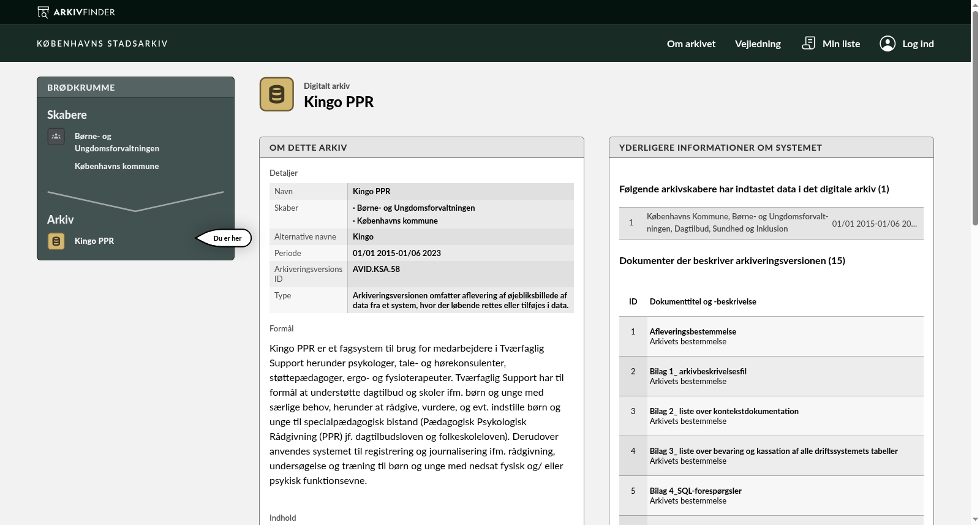Screen dimensions: 980x525
Task: Open Københavns kommune in the breadcrumb panel
Action: click(x=116, y=166)
